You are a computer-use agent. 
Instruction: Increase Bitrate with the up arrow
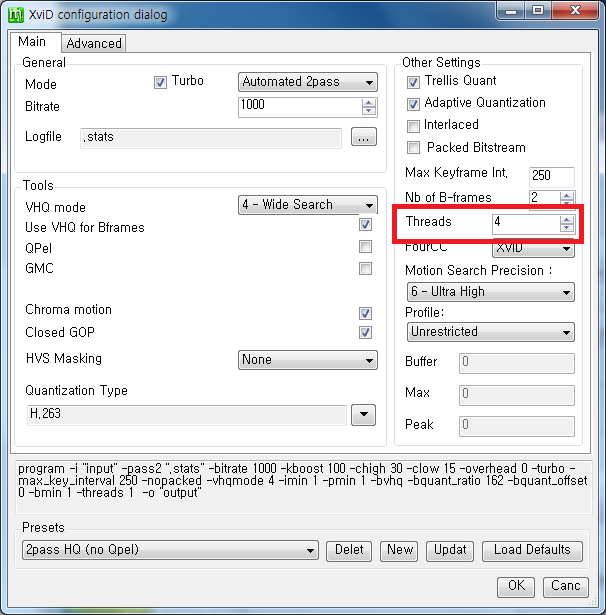click(x=369, y=103)
